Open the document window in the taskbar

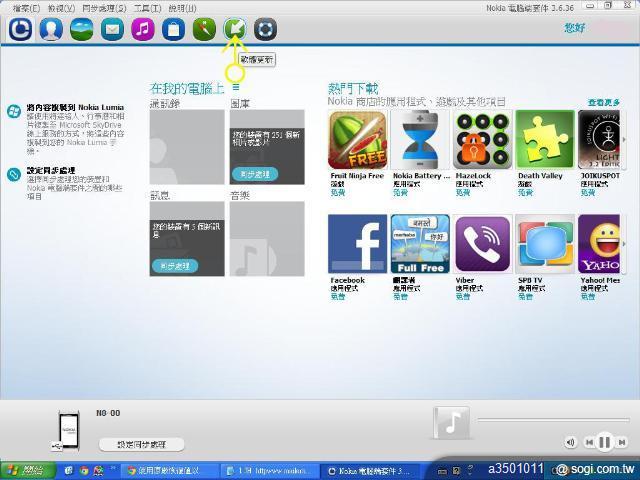coord(271,471)
